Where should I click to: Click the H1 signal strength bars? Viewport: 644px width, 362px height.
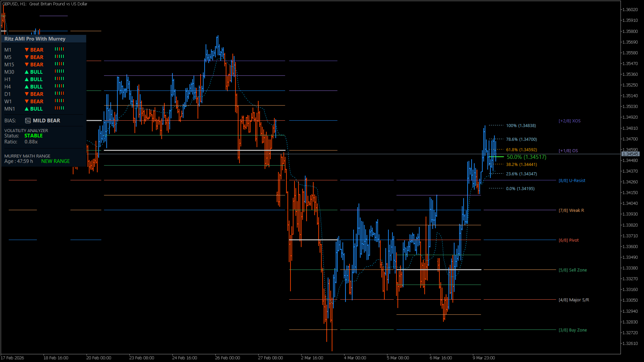(59, 79)
